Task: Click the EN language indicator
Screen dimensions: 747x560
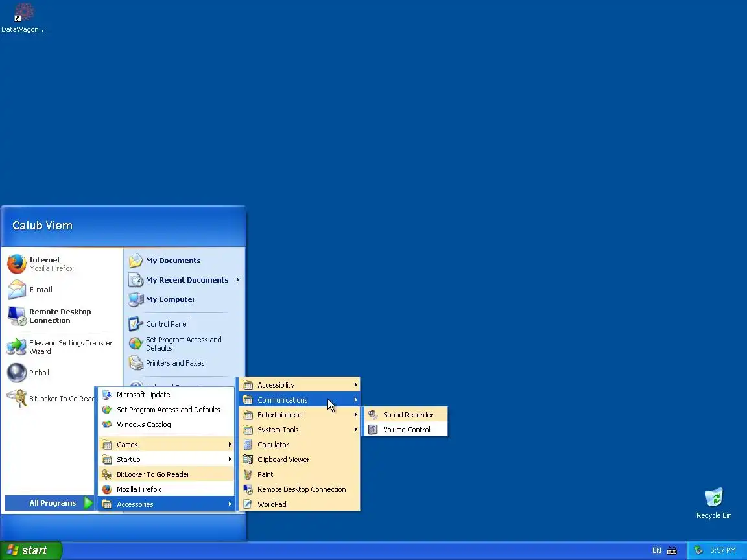Action: [x=656, y=550]
